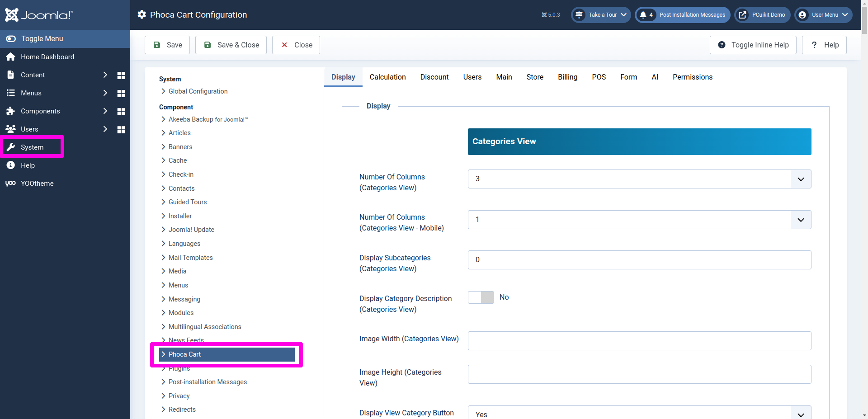Switch to the Store tab

pos(535,77)
